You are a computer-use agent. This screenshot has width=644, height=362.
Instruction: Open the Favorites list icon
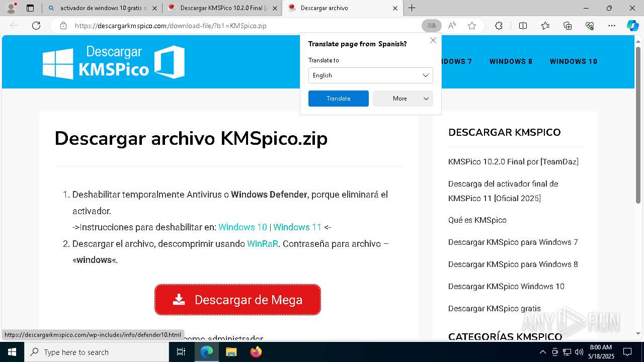pos(545,26)
